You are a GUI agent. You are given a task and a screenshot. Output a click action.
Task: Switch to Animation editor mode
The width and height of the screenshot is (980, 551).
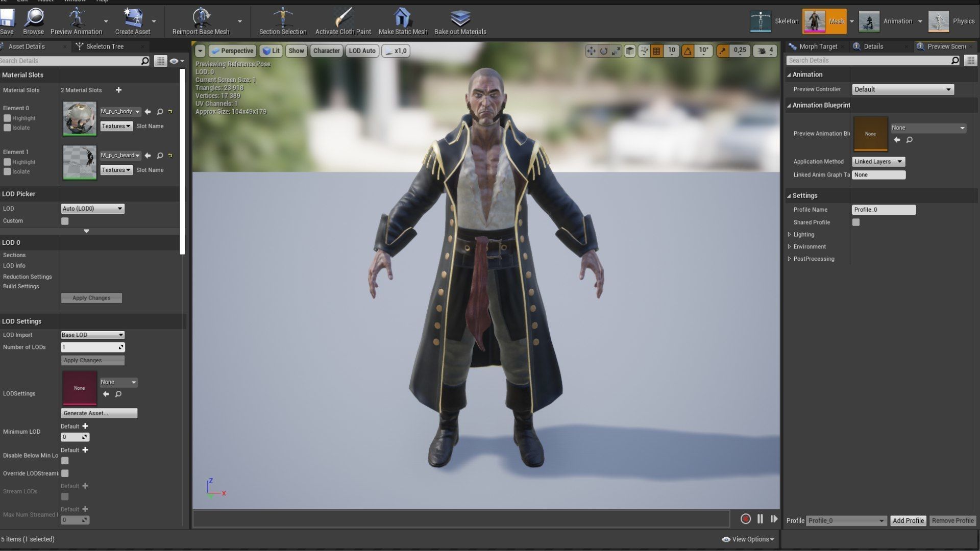click(x=886, y=21)
